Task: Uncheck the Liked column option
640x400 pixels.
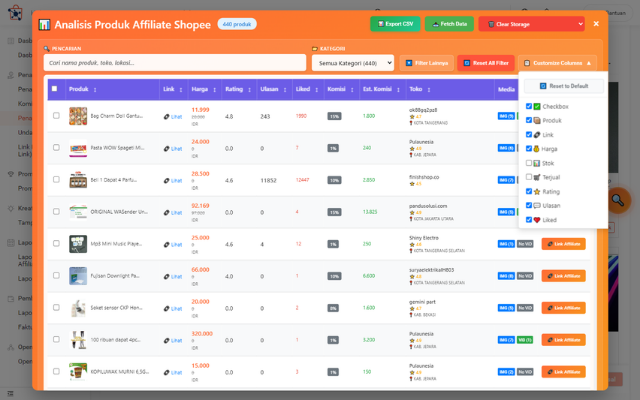Action: point(529,220)
